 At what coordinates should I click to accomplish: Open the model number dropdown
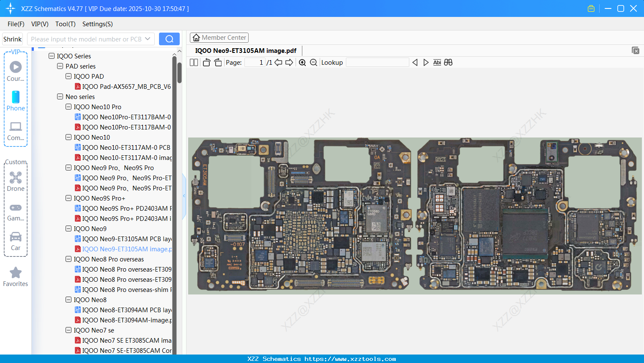click(x=148, y=39)
